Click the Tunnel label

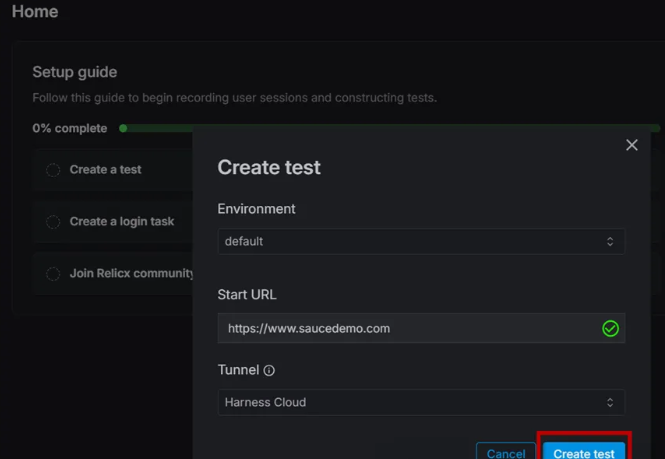[x=238, y=370]
